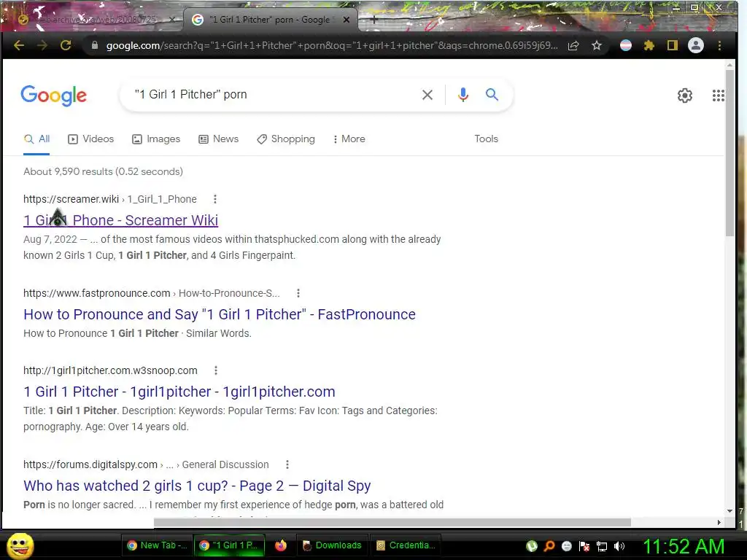This screenshot has width=747, height=560.
Task: Expand the More search filters
Action: point(349,139)
